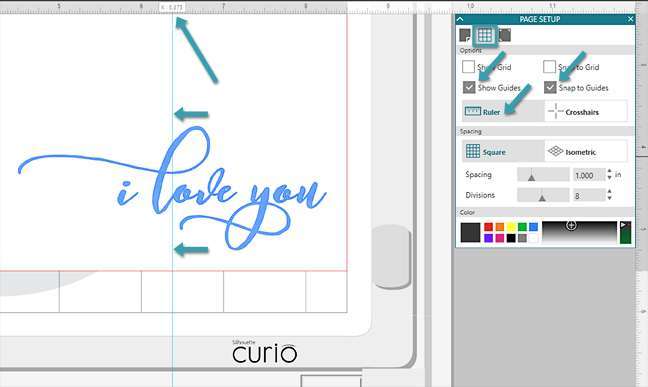This screenshot has height=387, width=648.
Task: Pick the blue grid color swatch
Action: tap(534, 227)
